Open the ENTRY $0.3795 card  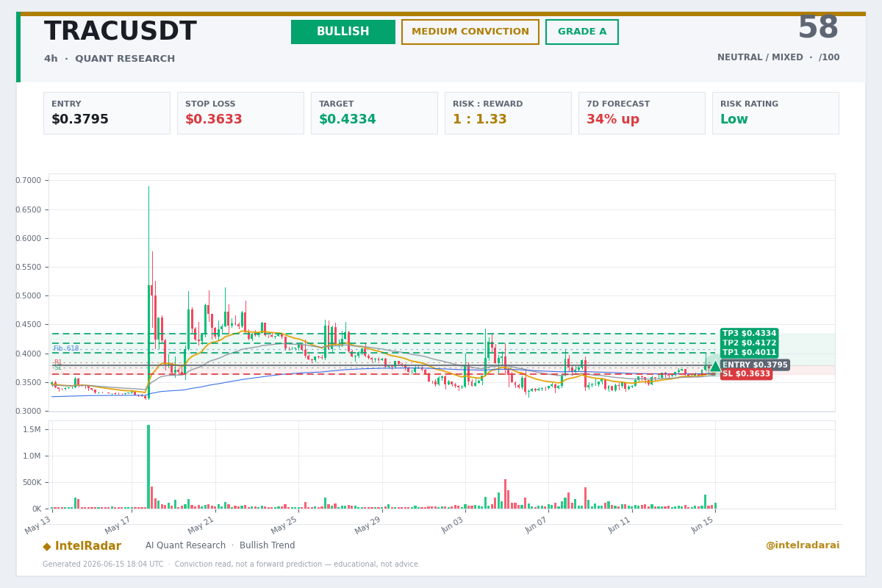point(107,112)
